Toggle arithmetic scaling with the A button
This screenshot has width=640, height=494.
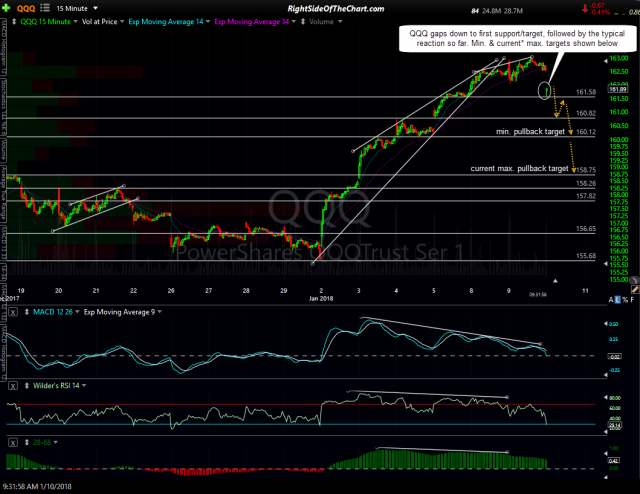[611, 300]
